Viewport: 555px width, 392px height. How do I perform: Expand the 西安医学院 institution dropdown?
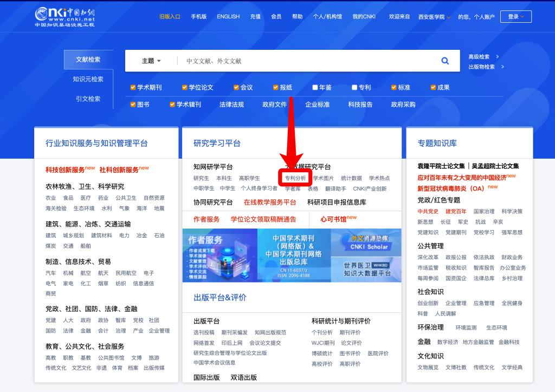[434, 17]
